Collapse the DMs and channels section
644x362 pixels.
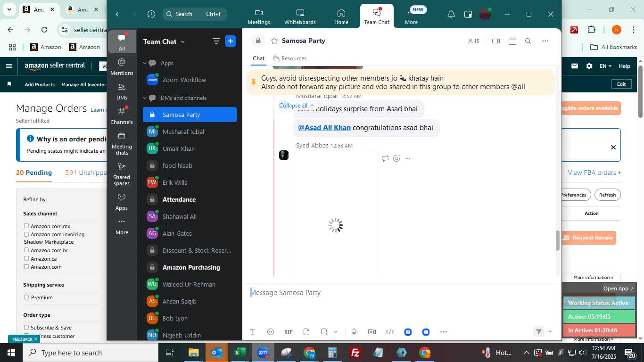point(145,98)
